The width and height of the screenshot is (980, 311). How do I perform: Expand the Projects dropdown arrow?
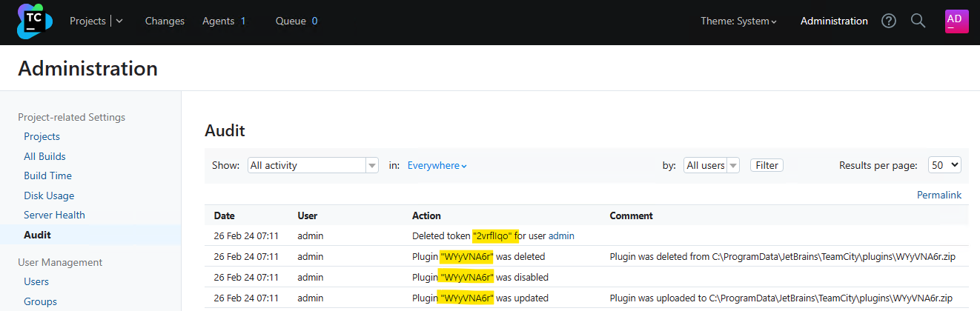pyautogui.click(x=119, y=21)
